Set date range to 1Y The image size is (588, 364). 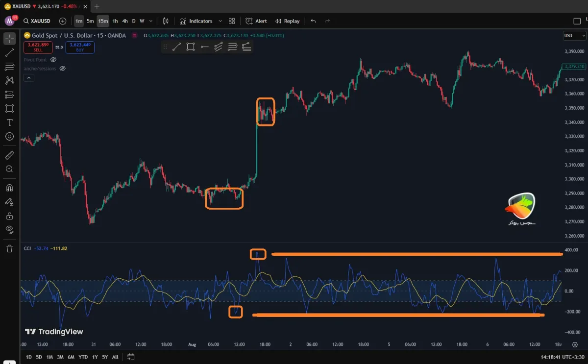pyautogui.click(x=95, y=357)
